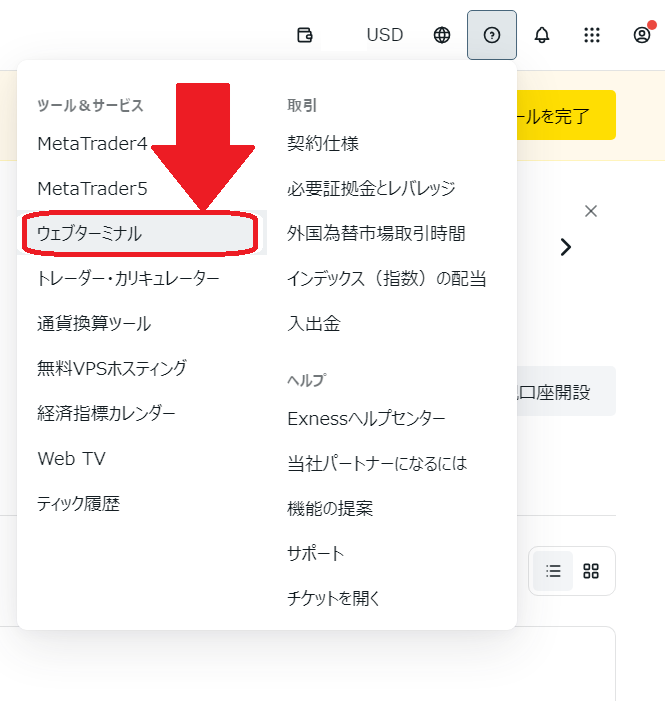Open MetaTrader4 from the menu
The width and height of the screenshot is (665, 701).
93,144
